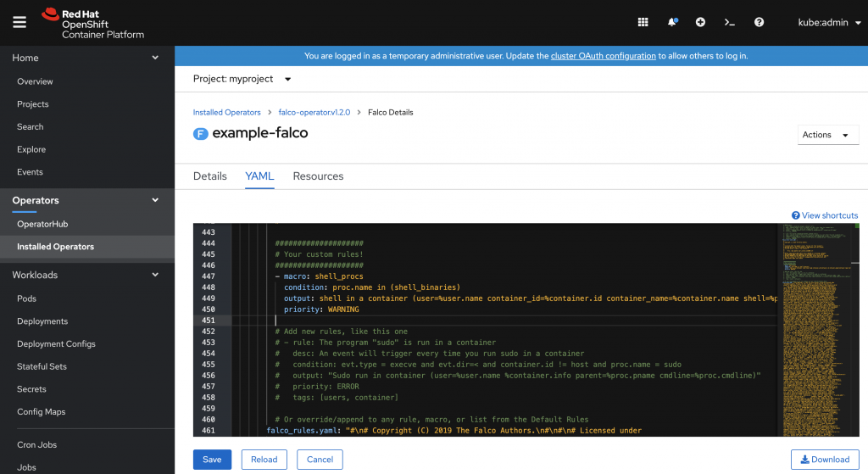868x474 pixels.
Task: Collapse the Operators navigation section
Action: click(x=87, y=200)
